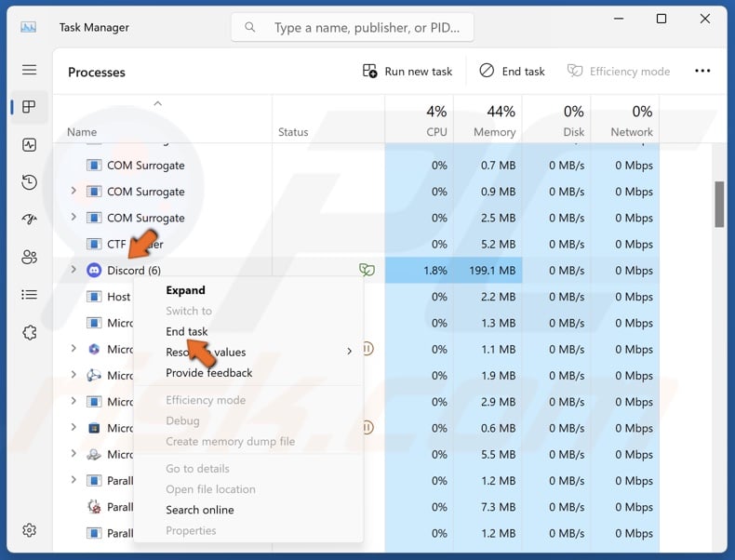Expand the Parallels row with chevron, 1.2 MB
The width and height of the screenshot is (735, 560).
[73, 479]
